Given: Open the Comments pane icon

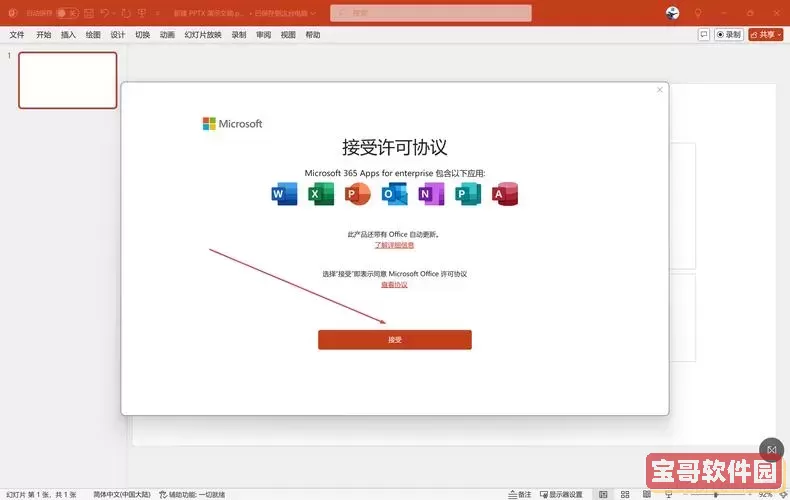Looking at the screenshot, I should pyautogui.click(x=704, y=34).
